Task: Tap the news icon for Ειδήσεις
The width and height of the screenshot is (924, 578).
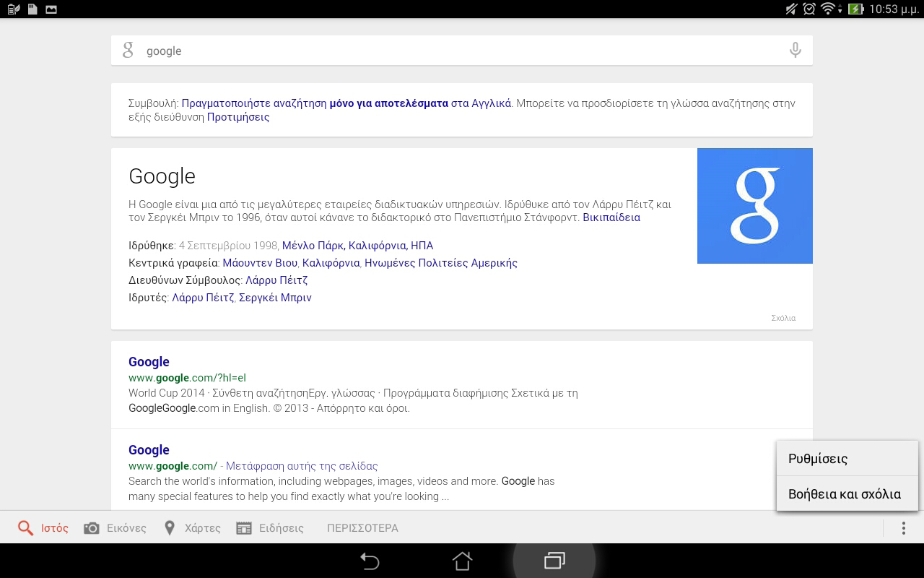Action: (x=244, y=528)
